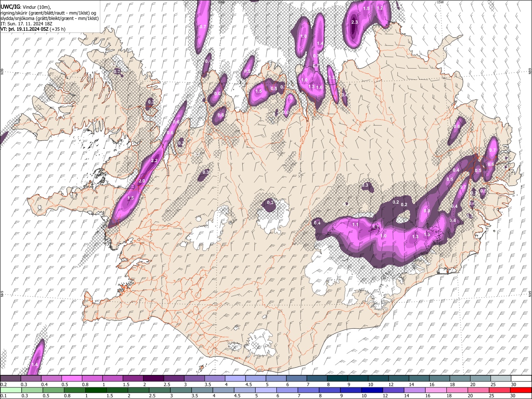This screenshot has width=532, height=399.
Task: Click the pale gray 25–30 swatch, upper legend
Action: tap(501, 379)
